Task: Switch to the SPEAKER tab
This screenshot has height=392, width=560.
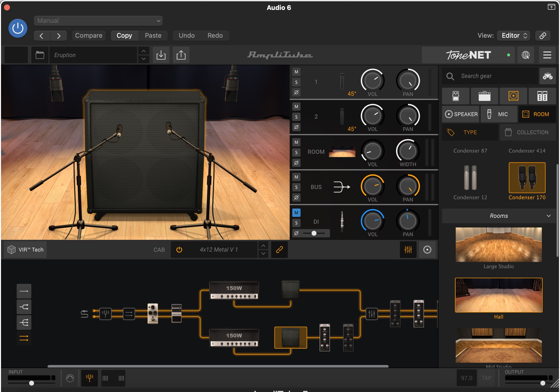Action: [x=461, y=114]
